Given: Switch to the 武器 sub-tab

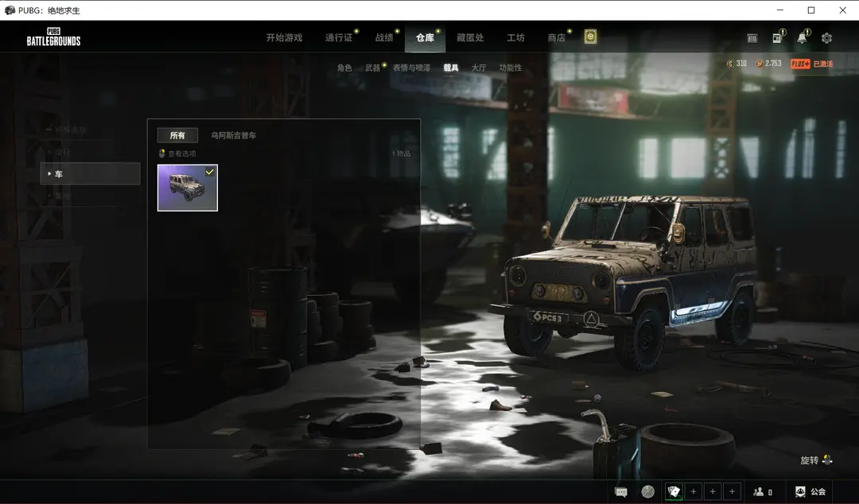Looking at the screenshot, I should (373, 68).
